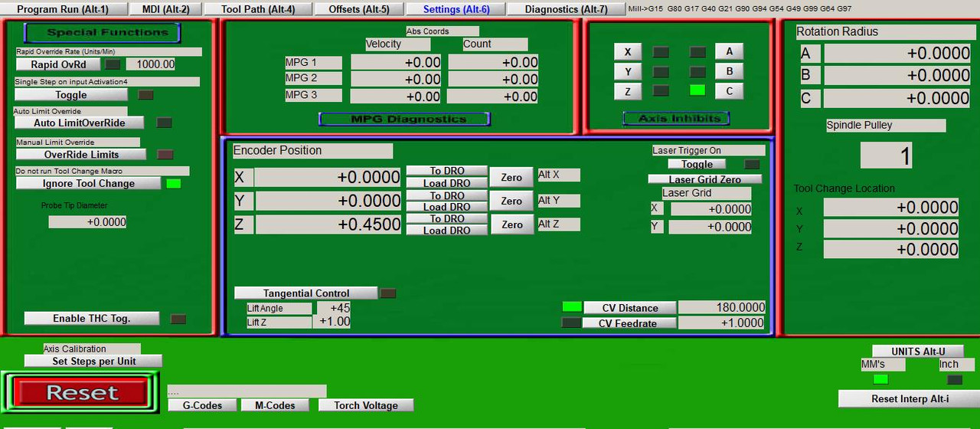This screenshot has width=980, height=429.
Task: Edit Rotation Radius A value field
Action: click(898, 53)
